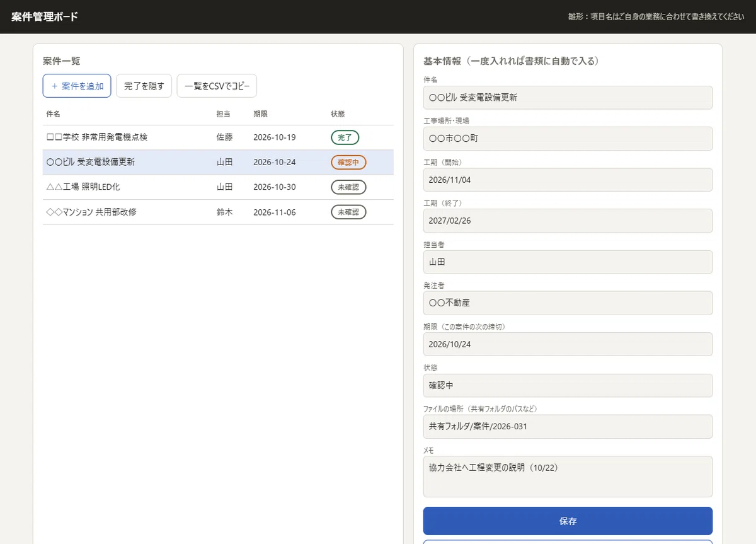The height and width of the screenshot is (544, 756).
Task: Focus the 工事場所・現場 input field
Action: 568,139
